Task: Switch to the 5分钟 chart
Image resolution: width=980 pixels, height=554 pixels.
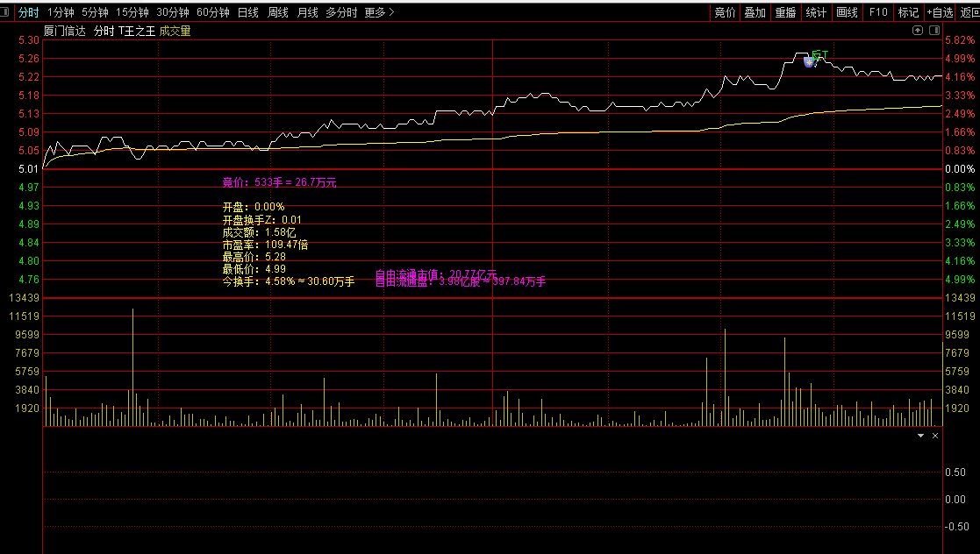Action: point(95,12)
